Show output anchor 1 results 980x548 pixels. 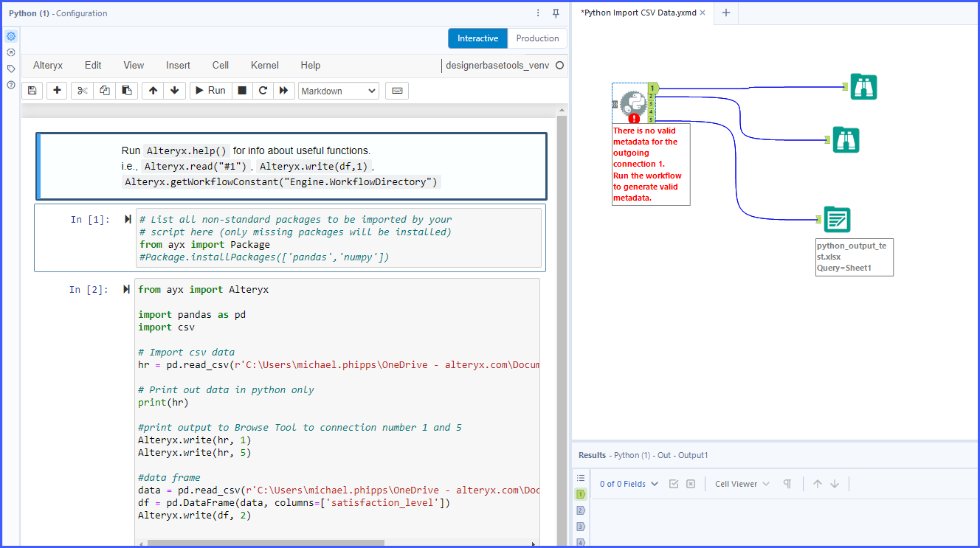(580, 494)
